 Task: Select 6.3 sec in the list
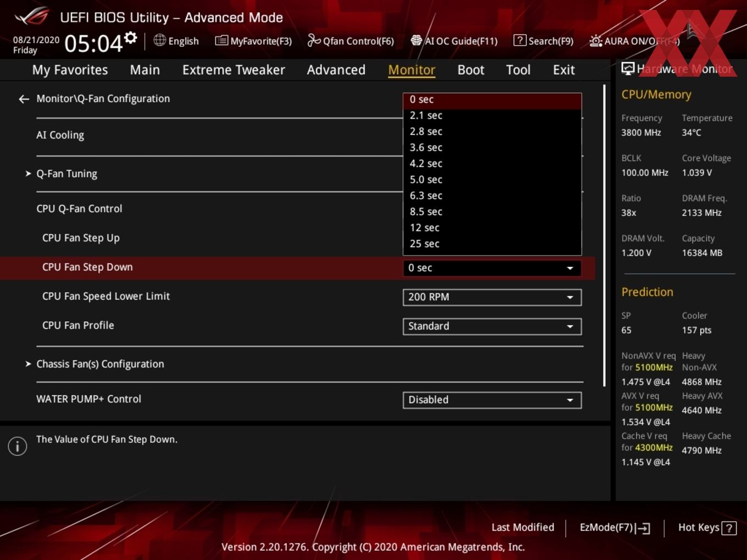pos(492,195)
